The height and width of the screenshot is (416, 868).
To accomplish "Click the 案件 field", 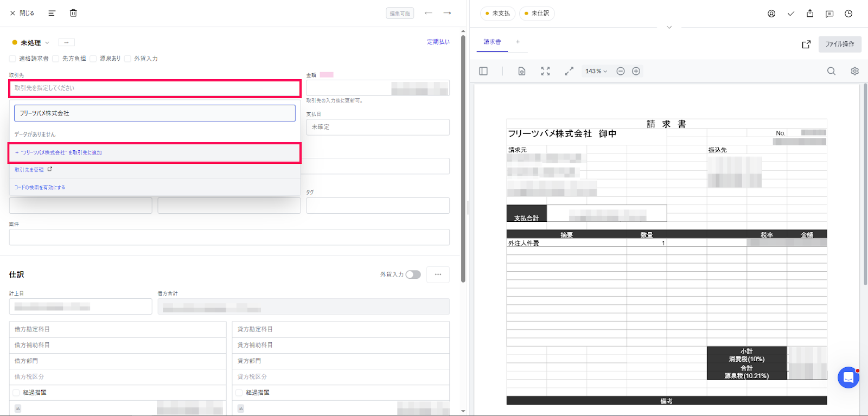I will [x=229, y=237].
